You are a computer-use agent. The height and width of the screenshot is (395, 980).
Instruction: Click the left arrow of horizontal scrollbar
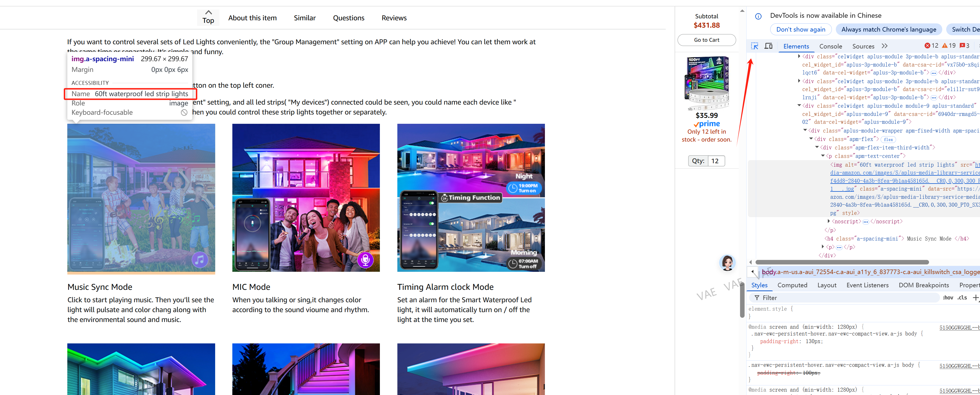[750, 262]
